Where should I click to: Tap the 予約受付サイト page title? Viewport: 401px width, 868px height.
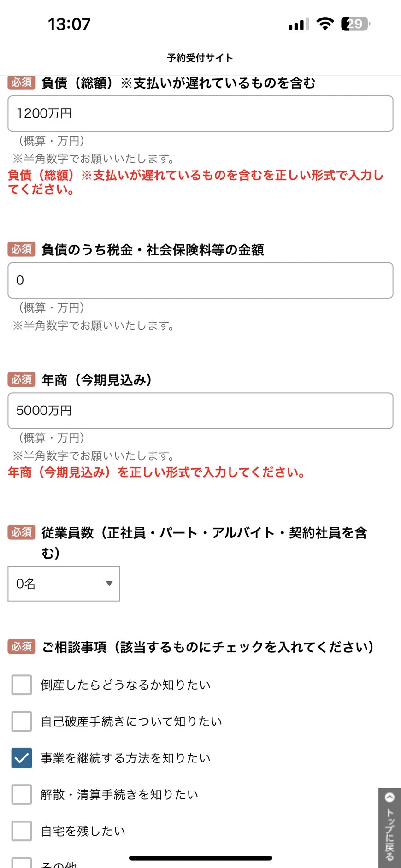[x=200, y=58]
